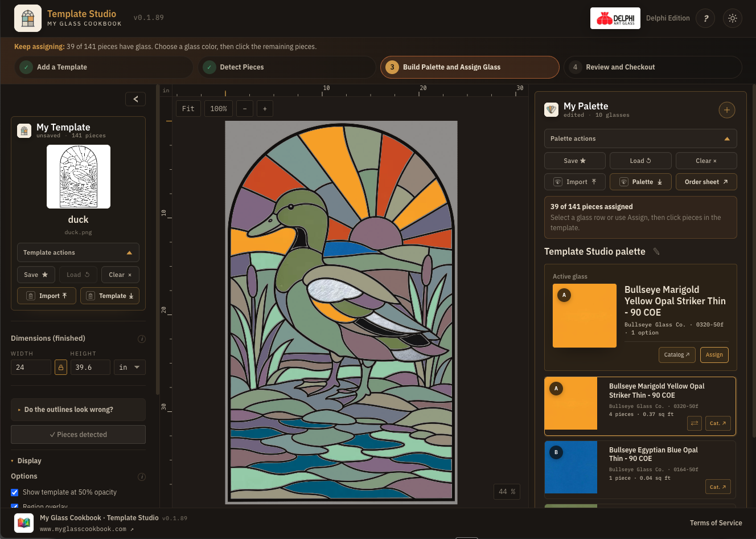756x539 pixels.
Task: Toggle Show template at 50% opacity checkbox
Action: (x=15, y=492)
